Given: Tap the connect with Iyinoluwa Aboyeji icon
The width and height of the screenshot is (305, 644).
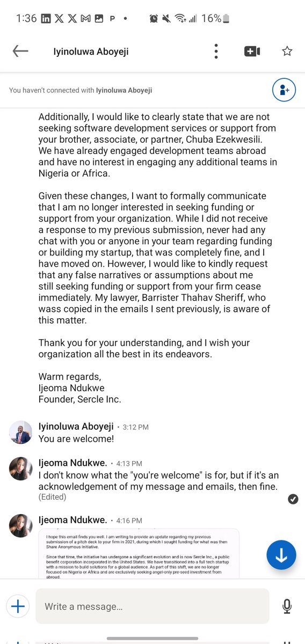Looking at the screenshot, I should coord(284,90).
